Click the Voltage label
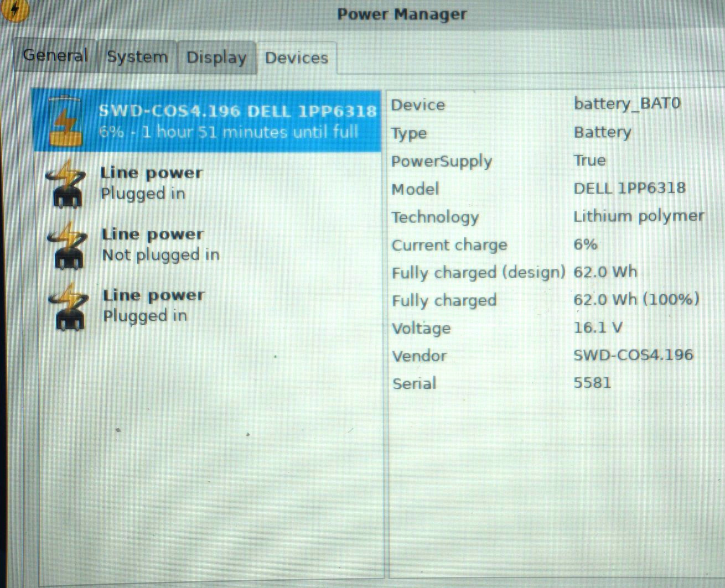 point(421,329)
